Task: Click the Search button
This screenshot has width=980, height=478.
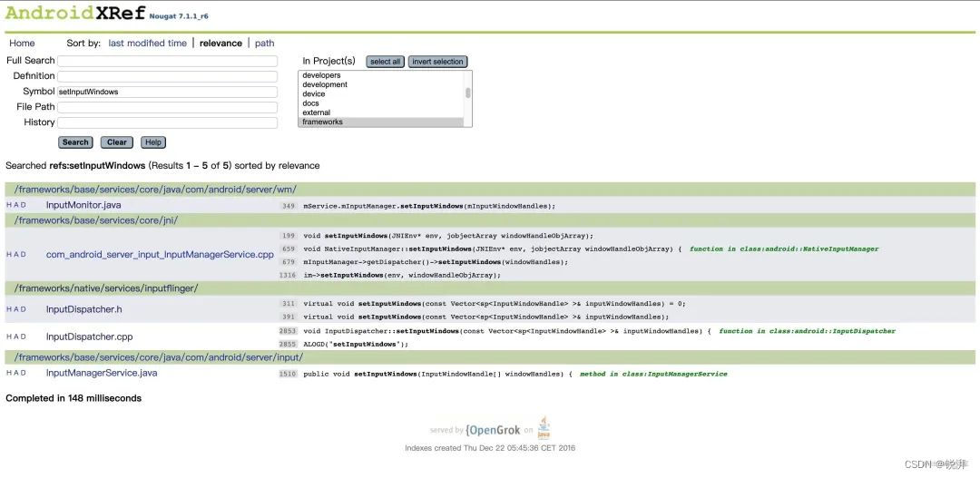Action: pos(75,142)
